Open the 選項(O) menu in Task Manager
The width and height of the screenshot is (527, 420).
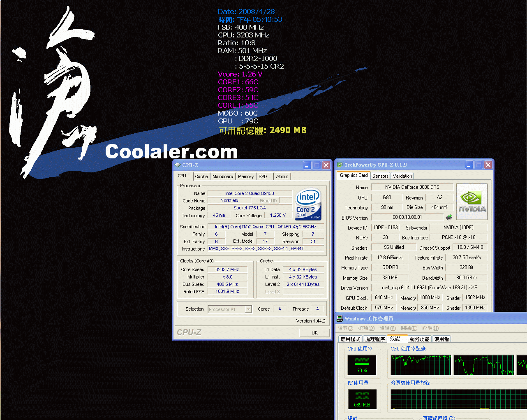pyautogui.click(x=366, y=328)
